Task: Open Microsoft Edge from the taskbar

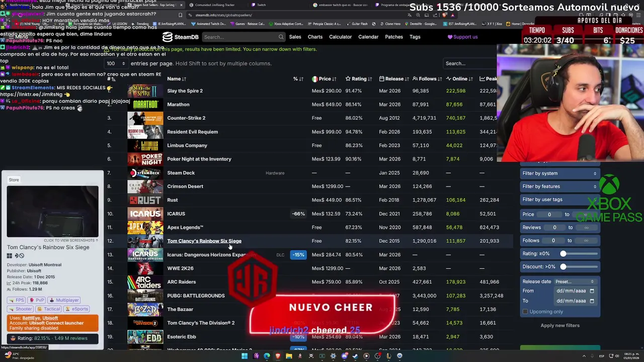Action: click(x=267, y=356)
